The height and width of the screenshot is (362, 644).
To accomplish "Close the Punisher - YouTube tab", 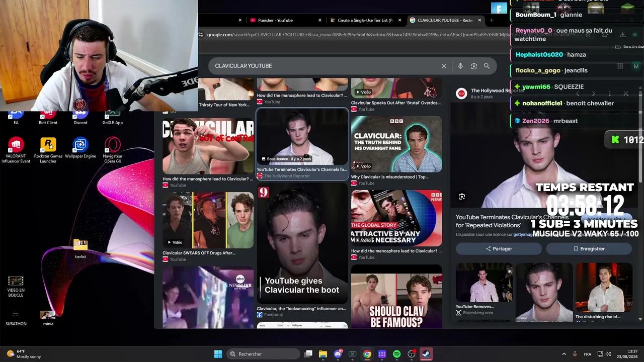I will click(x=320, y=20).
